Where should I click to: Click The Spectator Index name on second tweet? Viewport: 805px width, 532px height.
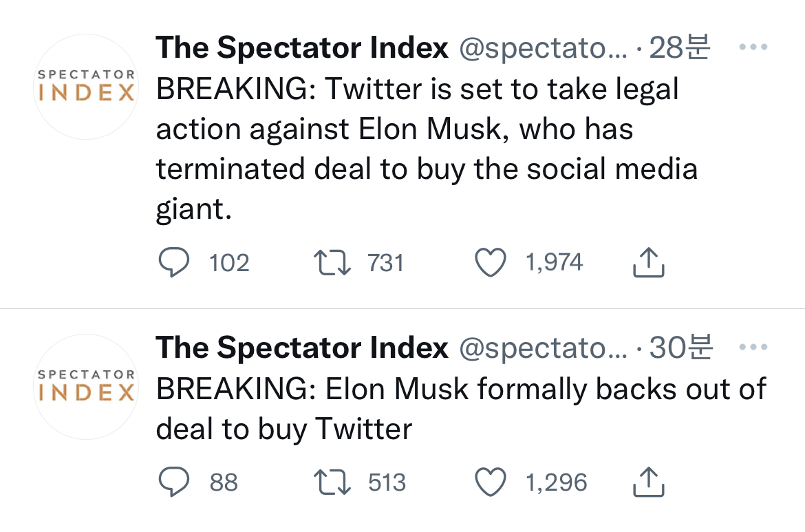click(x=302, y=348)
